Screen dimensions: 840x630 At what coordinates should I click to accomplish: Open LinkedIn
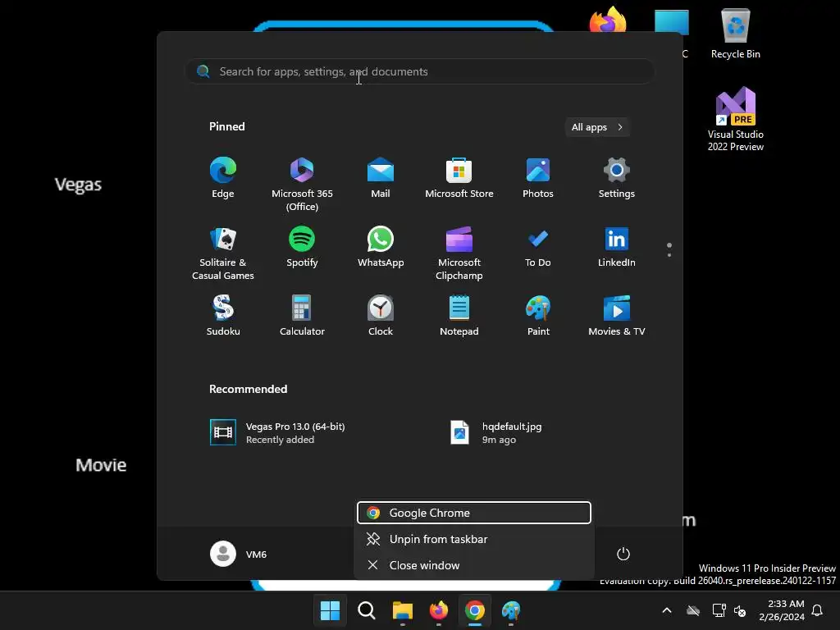(617, 247)
